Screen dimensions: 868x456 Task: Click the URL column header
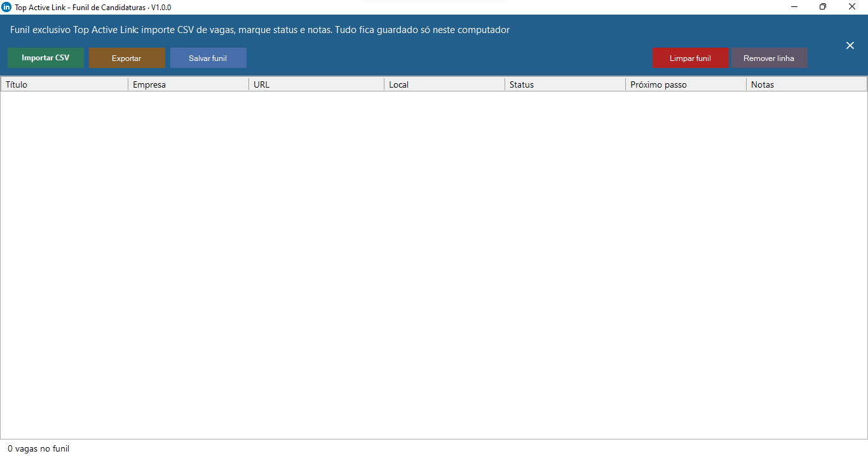(316, 84)
